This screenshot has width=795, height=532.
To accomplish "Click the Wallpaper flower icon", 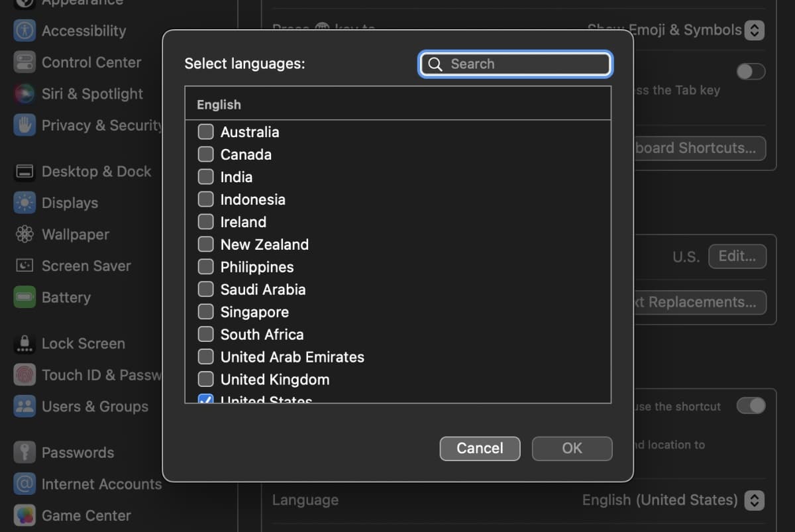I will pyautogui.click(x=25, y=235).
